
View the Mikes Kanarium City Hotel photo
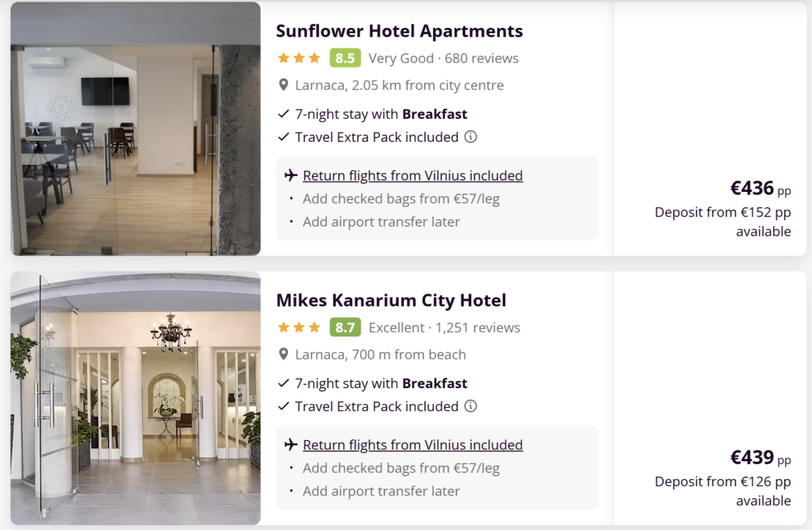[x=136, y=398]
